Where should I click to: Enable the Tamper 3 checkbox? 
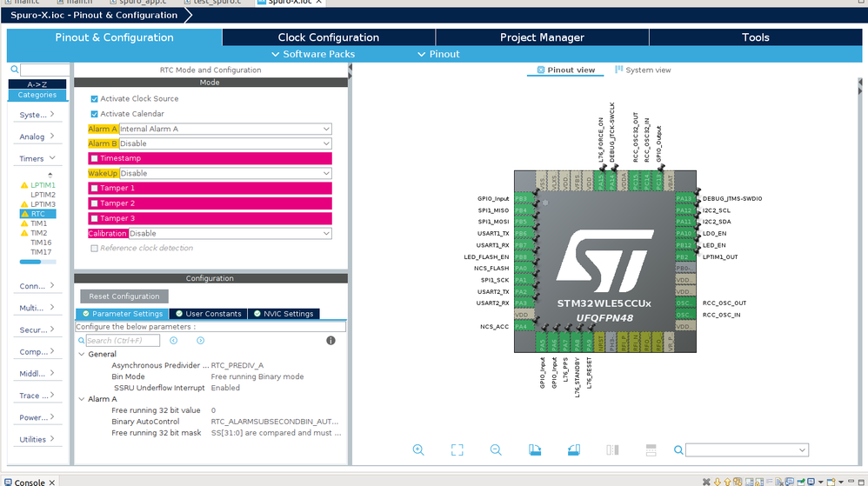tap(94, 218)
